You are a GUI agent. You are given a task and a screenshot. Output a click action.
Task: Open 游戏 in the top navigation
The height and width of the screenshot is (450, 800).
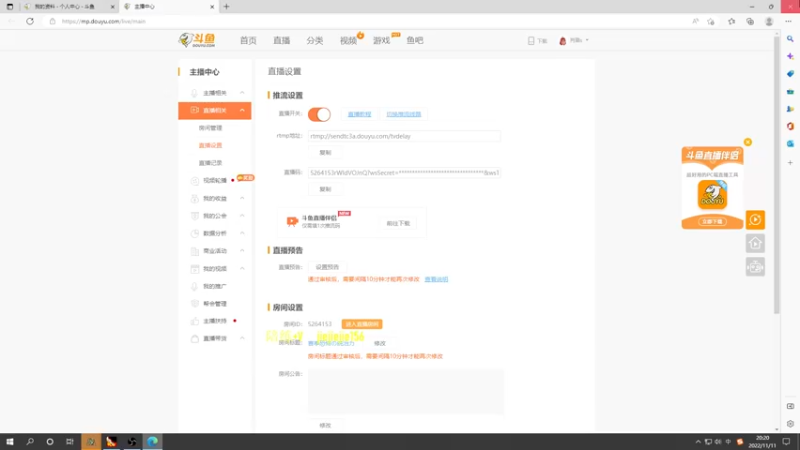click(x=381, y=40)
